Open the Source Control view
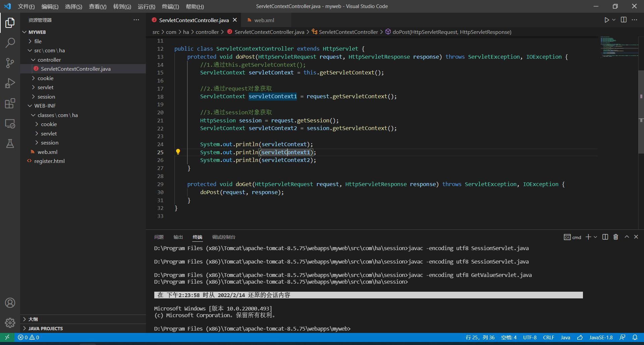Screen dimensions: 644x345 [10, 63]
